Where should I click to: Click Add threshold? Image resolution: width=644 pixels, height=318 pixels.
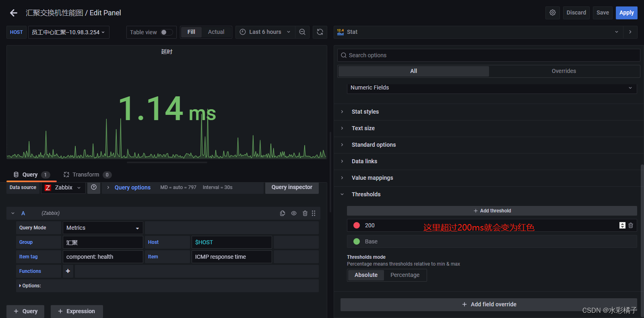point(492,211)
